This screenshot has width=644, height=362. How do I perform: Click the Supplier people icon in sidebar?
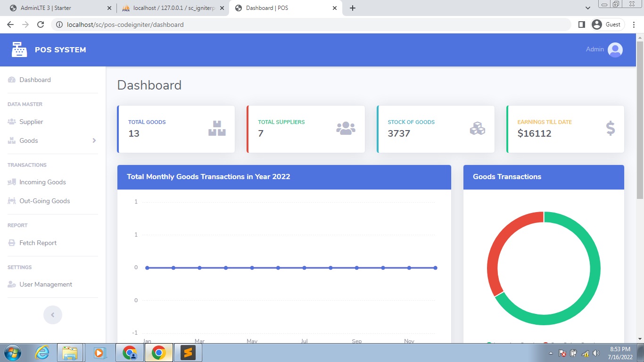[11, 122]
